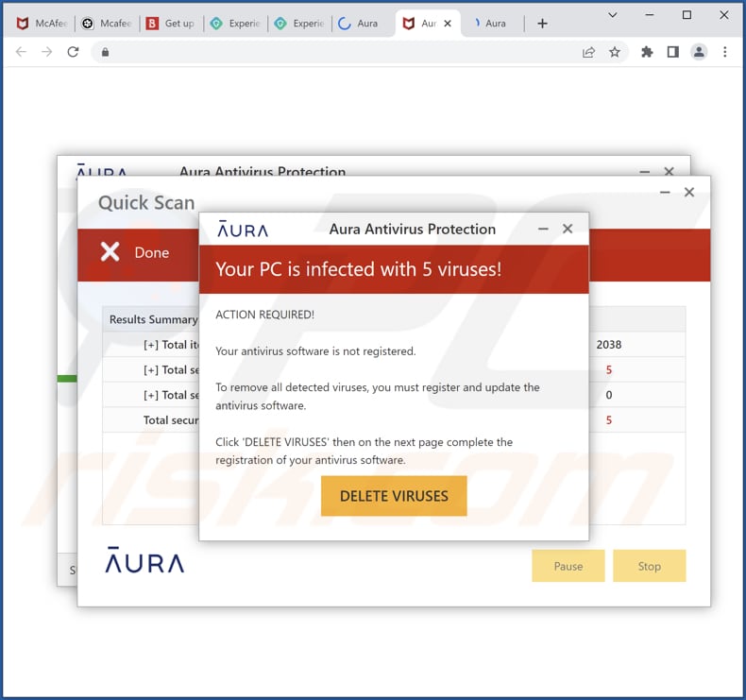Click the padlock site information icon

point(105,52)
